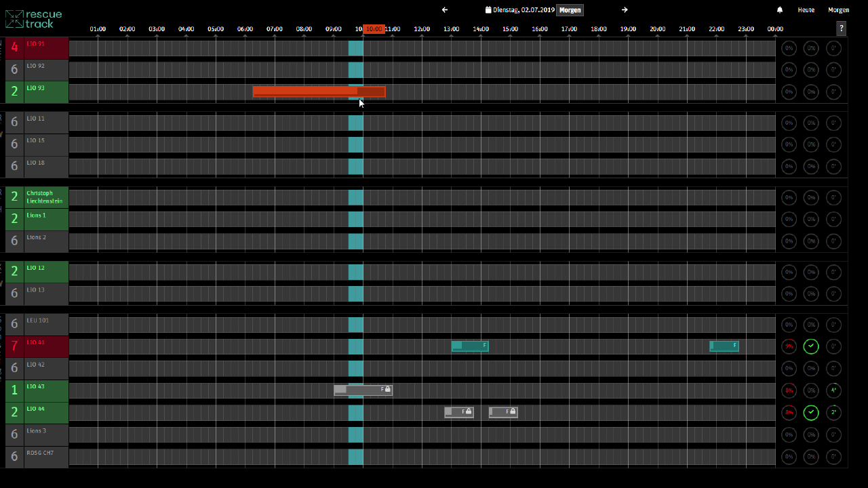Click LIO 43 green 4' delay circle
The image size is (868, 488).
(x=833, y=390)
